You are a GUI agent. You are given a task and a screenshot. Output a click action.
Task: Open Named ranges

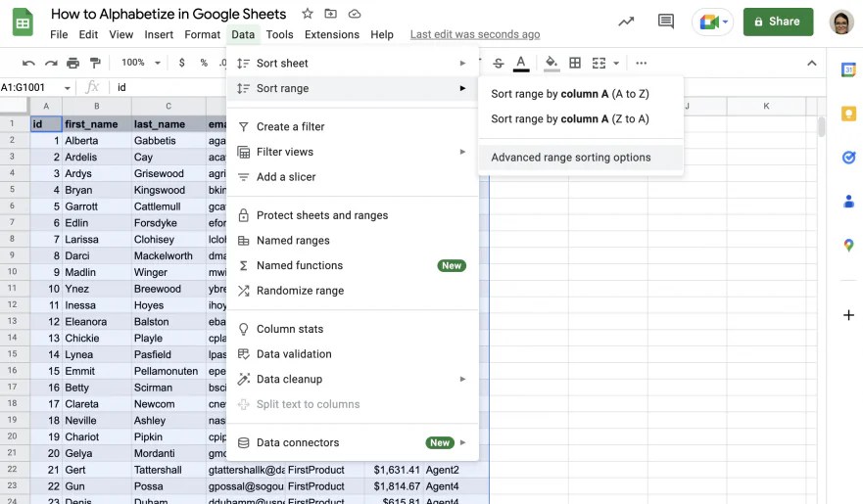[x=353, y=241]
